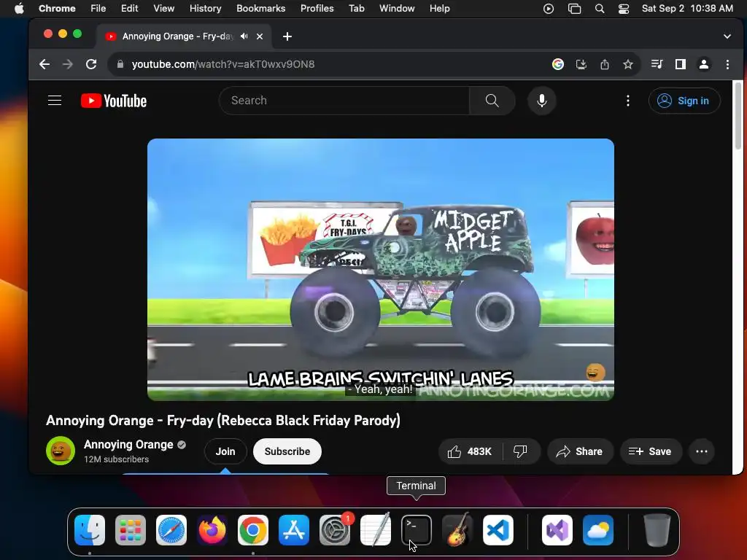The height and width of the screenshot is (560, 747).
Task: Open the Edit menu
Action: pyautogui.click(x=129, y=8)
